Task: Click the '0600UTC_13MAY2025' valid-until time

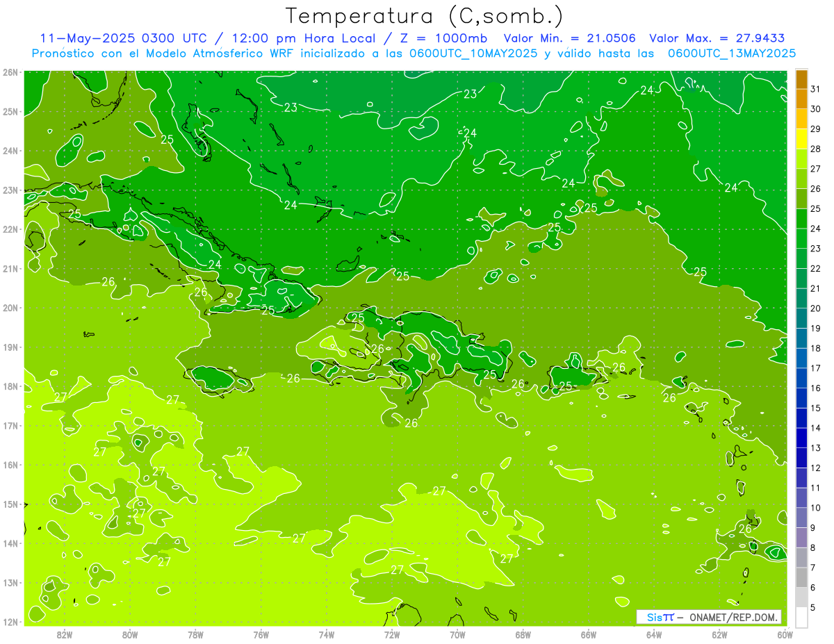Action: coord(732,53)
